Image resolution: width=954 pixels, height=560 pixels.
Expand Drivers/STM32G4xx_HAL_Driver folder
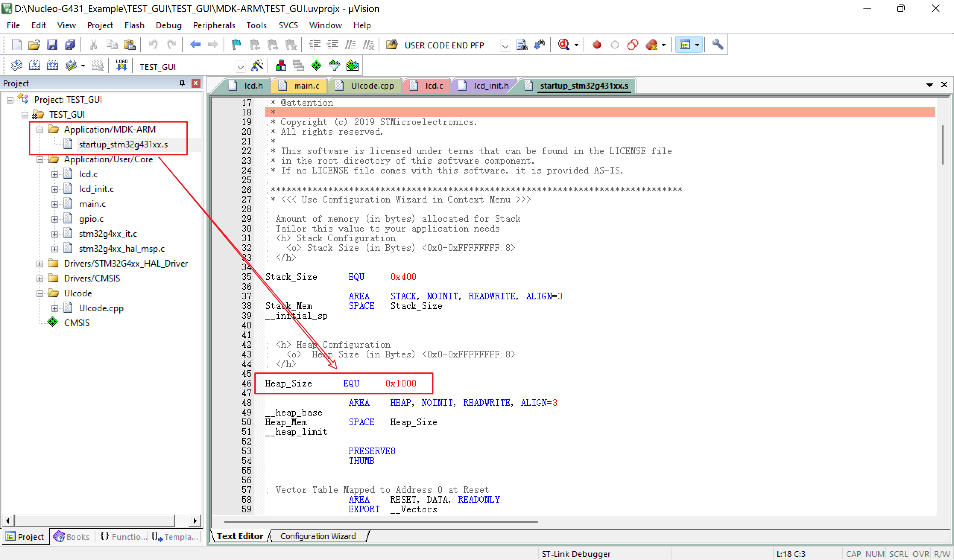pos(40,264)
